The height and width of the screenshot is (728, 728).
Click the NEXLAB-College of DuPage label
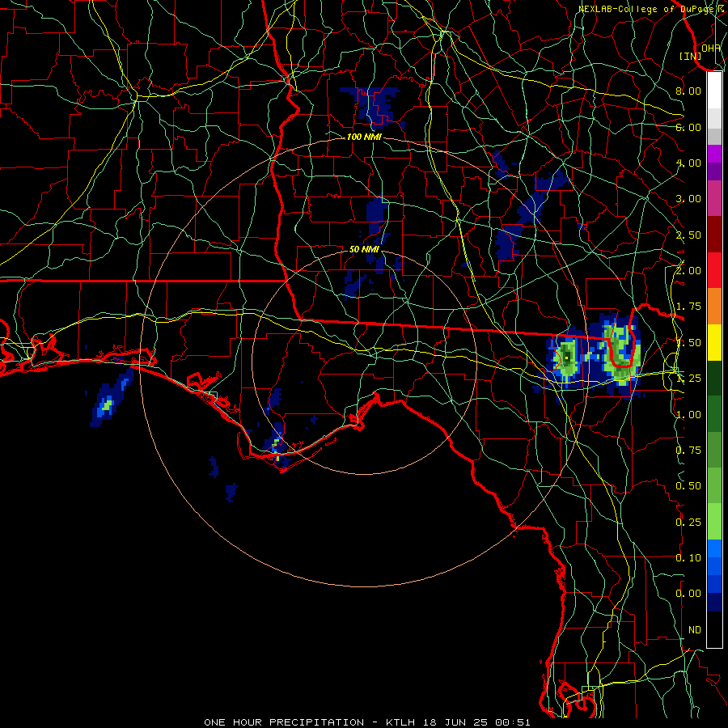(650, 9)
